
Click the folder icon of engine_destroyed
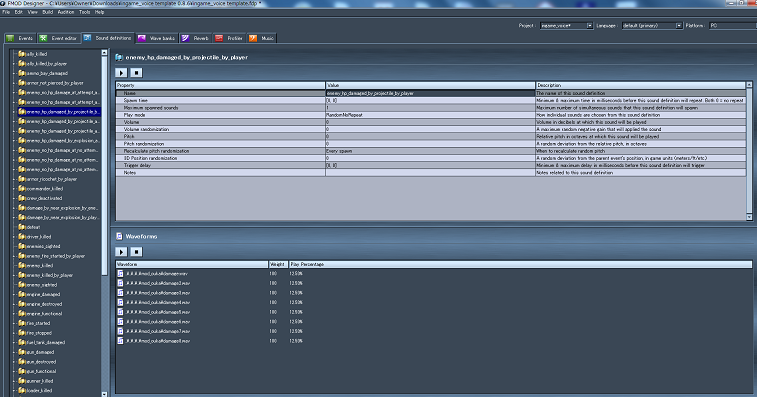click(x=21, y=304)
